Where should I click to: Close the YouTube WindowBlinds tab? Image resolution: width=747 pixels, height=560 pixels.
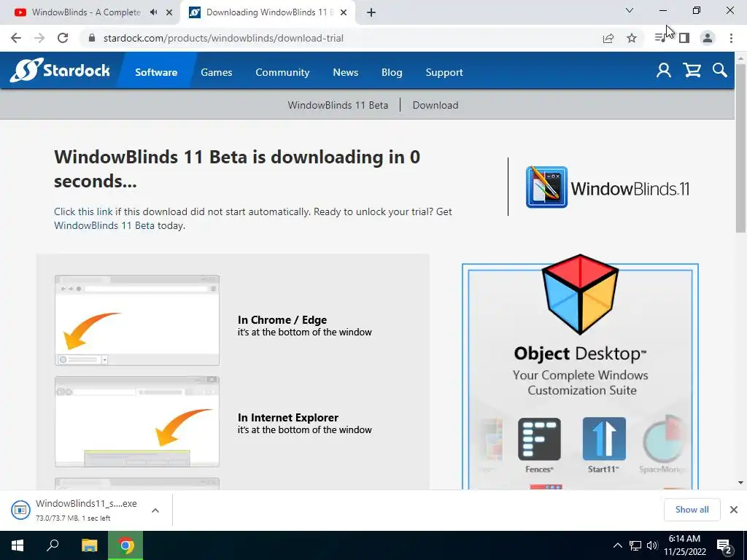click(169, 12)
